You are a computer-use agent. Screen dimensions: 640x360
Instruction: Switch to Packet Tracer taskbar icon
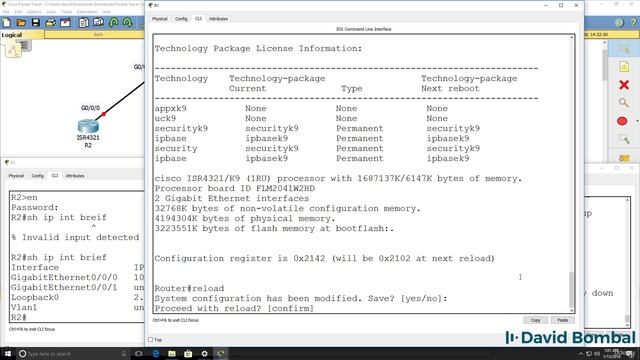[x=221, y=353]
